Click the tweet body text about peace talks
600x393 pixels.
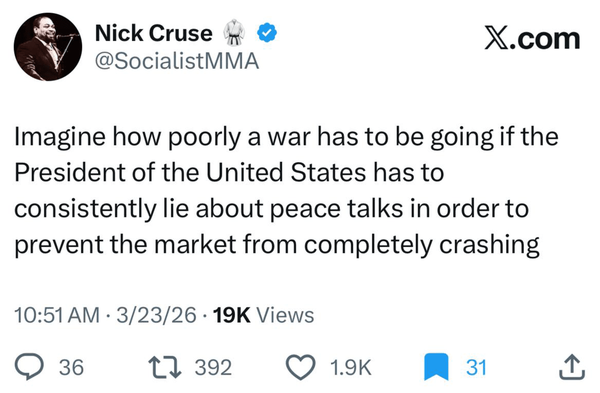[286, 191]
